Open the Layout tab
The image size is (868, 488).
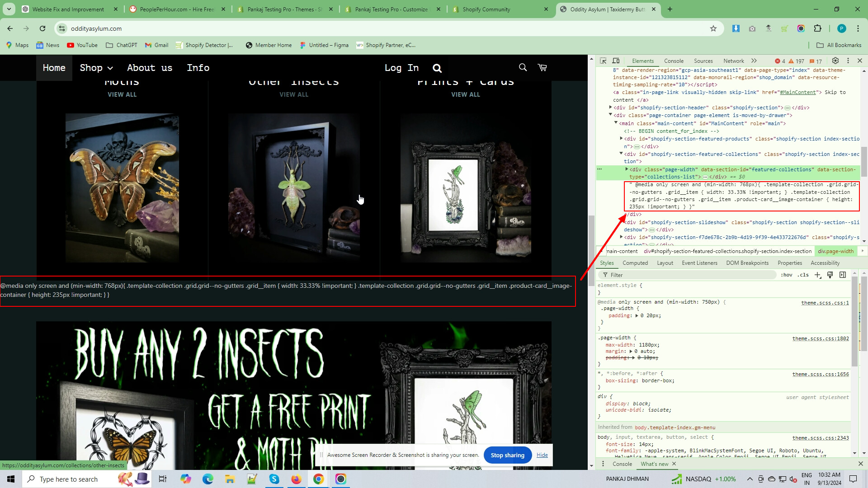(x=665, y=263)
